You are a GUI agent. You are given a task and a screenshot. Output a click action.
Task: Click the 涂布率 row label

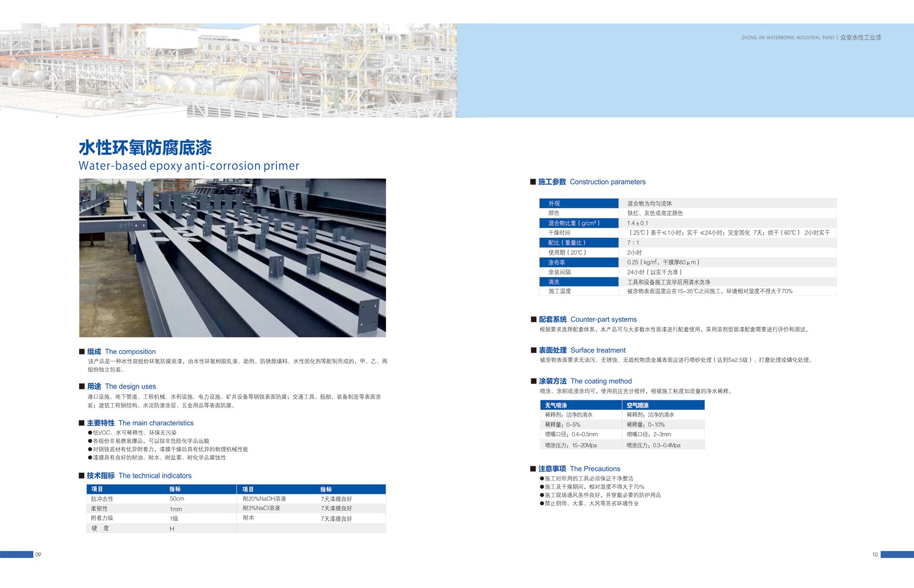556,263
